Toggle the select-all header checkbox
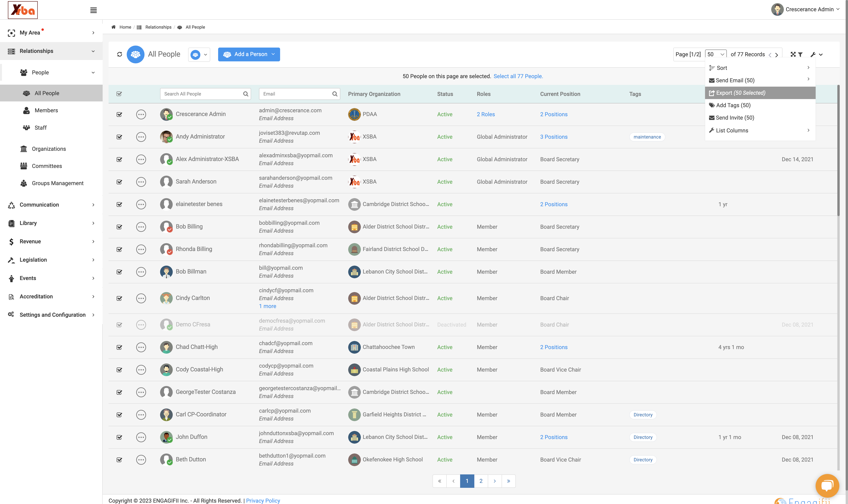The image size is (848, 504). [x=119, y=94]
